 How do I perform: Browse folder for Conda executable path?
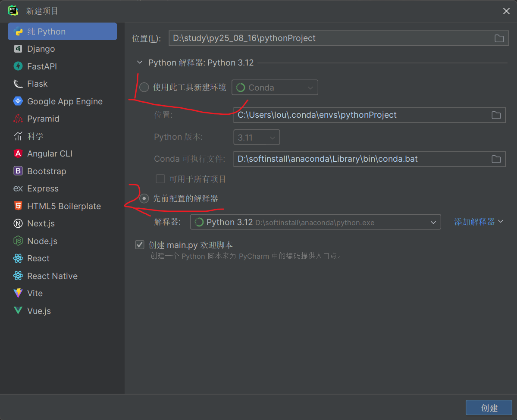496,159
